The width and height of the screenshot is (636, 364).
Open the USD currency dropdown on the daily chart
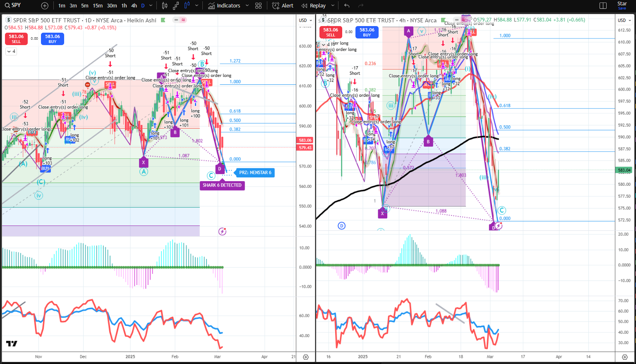click(x=305, y=20)
